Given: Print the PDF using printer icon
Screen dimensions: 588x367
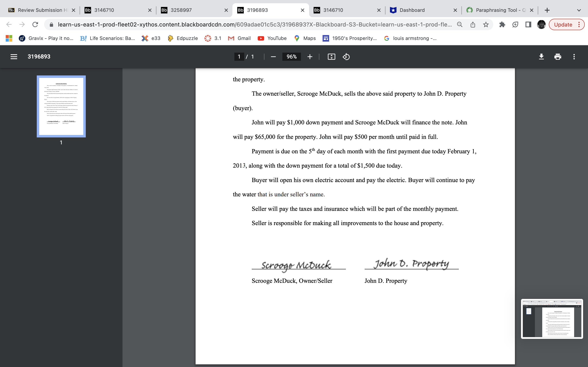Looking at the screenshot, I should 558,56.
